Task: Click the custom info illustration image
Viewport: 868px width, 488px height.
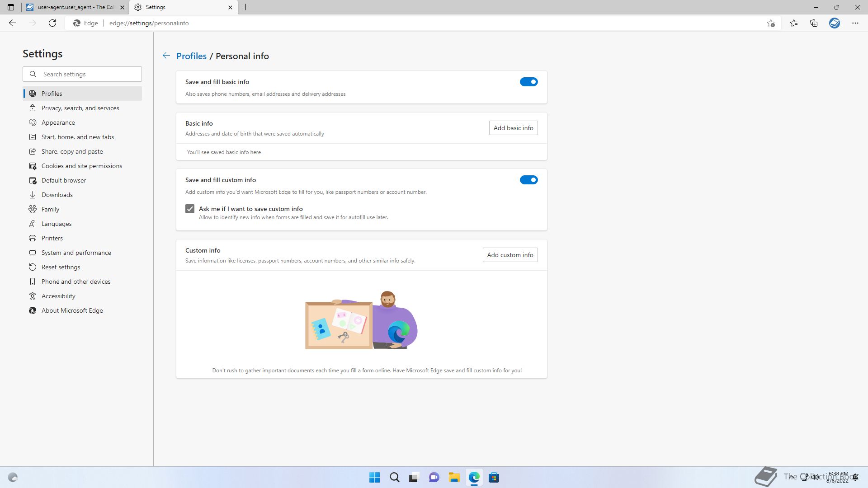Action: tap(361, 320)
